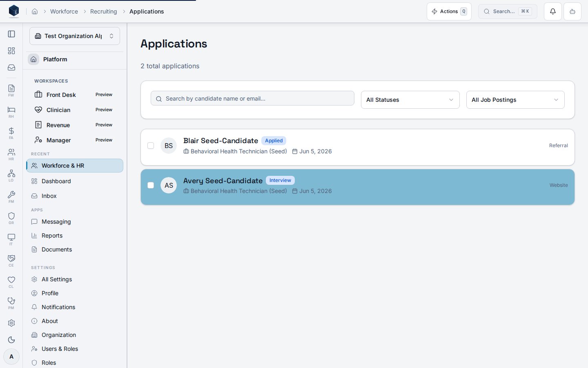Open the GR shield module icon
588x368 pixels.
click(x=11, y=218)
